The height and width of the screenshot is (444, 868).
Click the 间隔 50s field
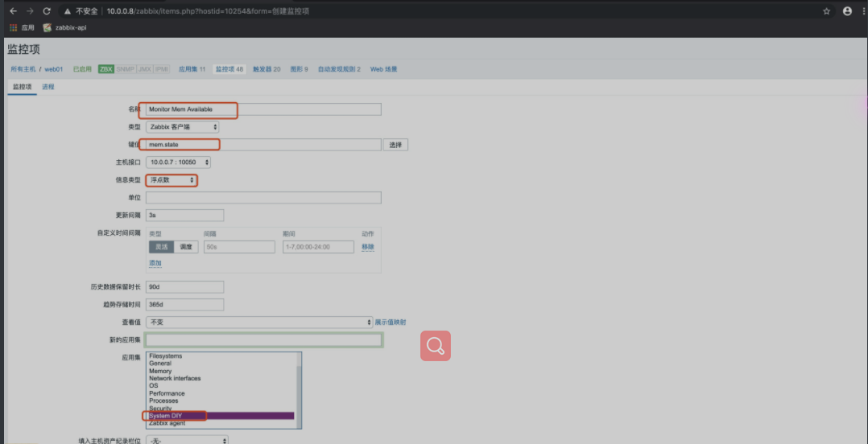[239, 247]
